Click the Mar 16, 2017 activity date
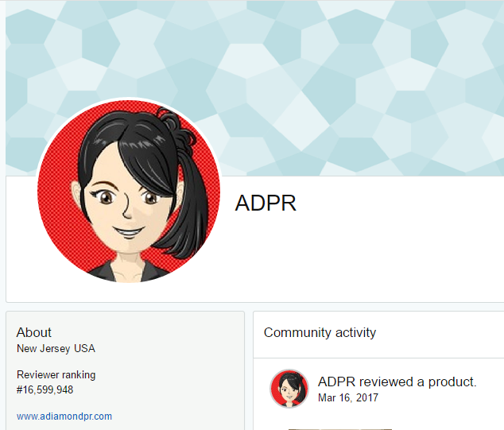 (348, 397)
